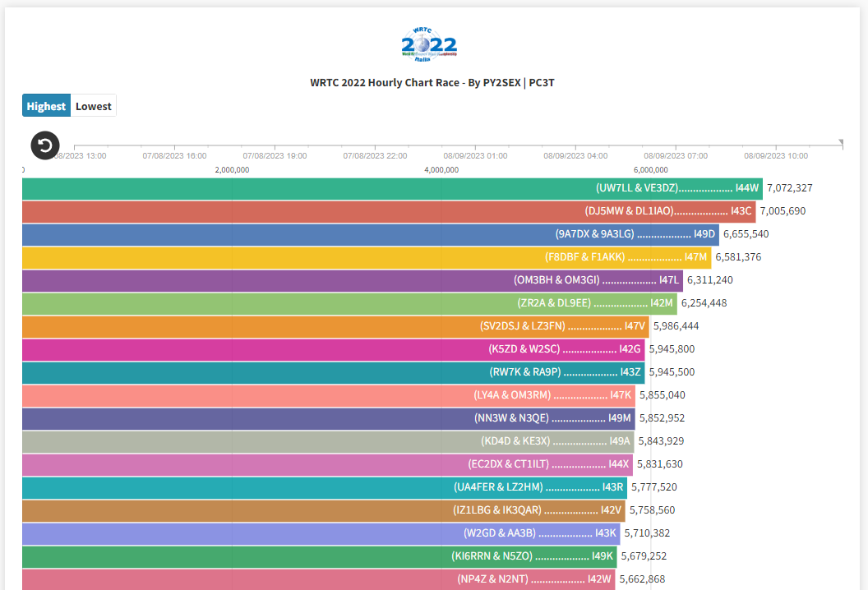Click the timeline slider handle
The image size is (868, 590).
(840, 141)
